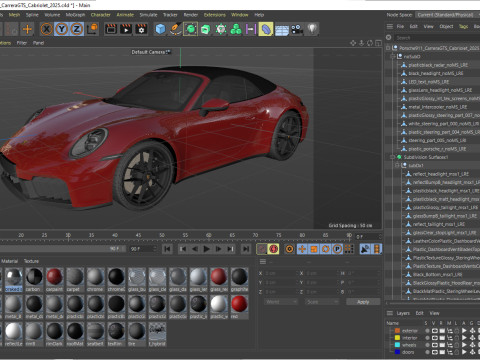The height and width of the screenshot is (360, 480).
Task: Open the Scale mode dropdown
Action: [x=322, y=302]
